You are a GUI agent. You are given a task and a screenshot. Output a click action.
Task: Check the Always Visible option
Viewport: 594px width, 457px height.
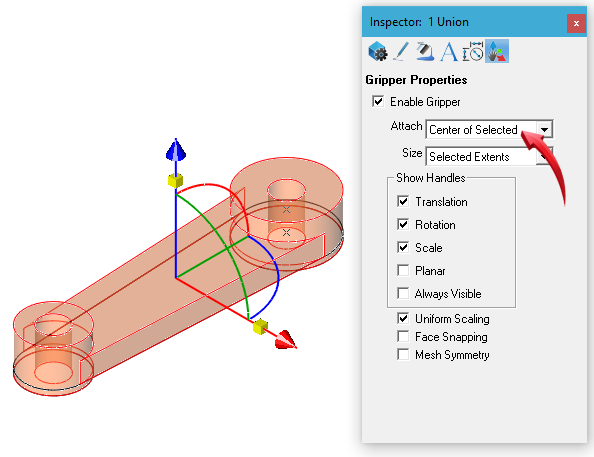click(x=403, y=294)
